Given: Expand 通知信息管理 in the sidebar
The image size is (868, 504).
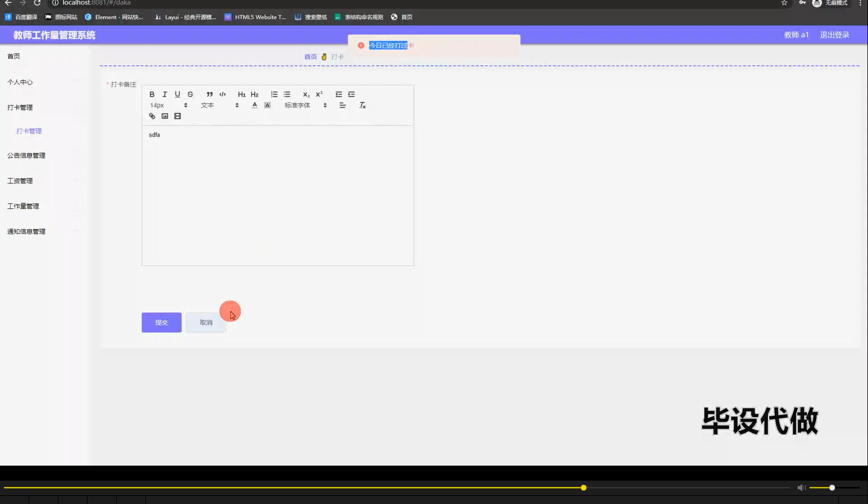Looking at the screenshot, I should (26, 231).
